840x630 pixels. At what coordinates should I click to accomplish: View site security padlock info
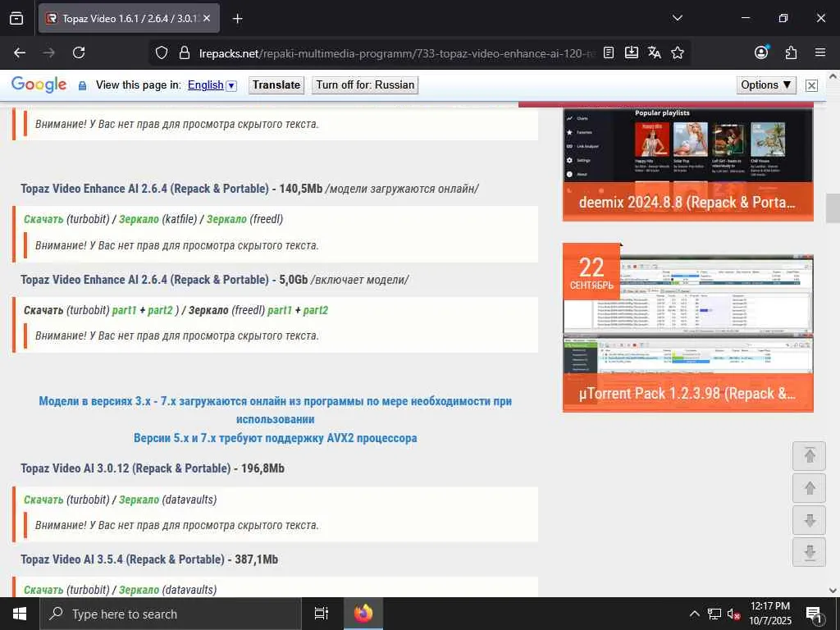tap(185, 53)
